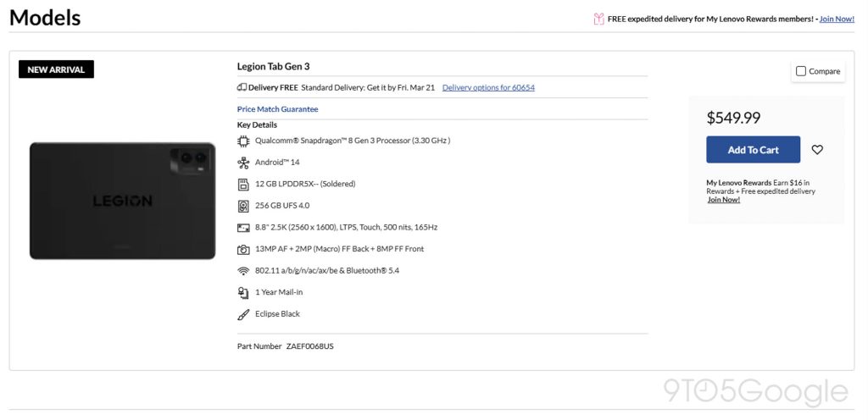
Task: Click the memory RAM icon
Action: click(243, 184)
